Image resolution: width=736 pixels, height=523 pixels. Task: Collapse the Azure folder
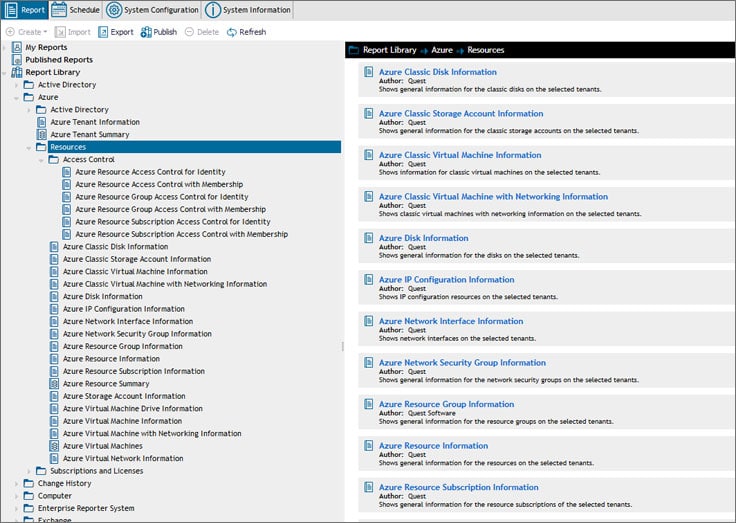click(17, 98)
